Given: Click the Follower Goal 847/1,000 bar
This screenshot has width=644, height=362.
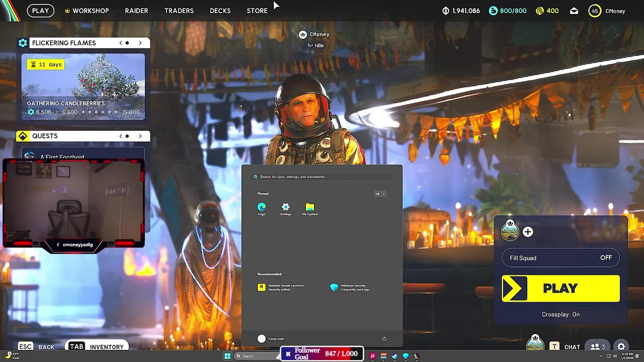Looking at the screenshot, I should [322, 354].
